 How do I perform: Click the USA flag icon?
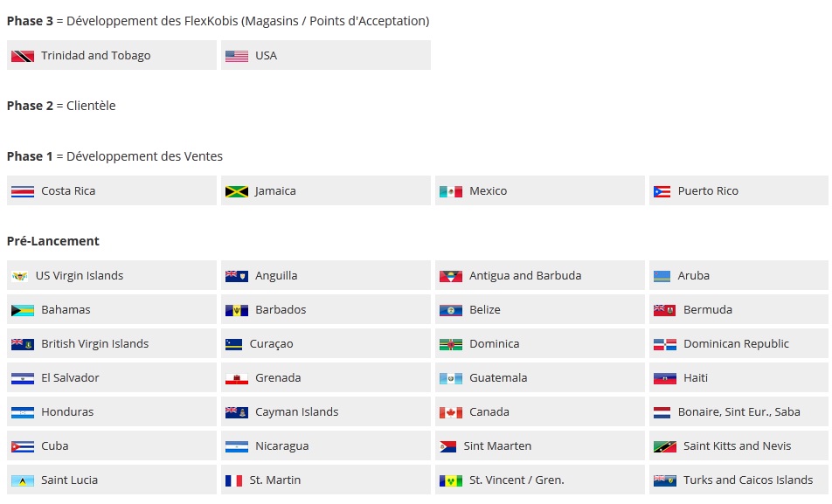(237, 56)
